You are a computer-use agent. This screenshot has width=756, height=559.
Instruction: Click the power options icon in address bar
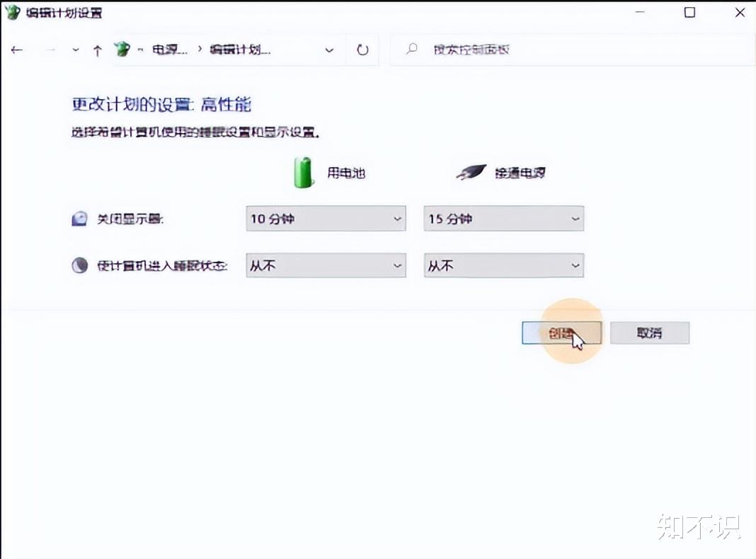click(x=122, y=49)
